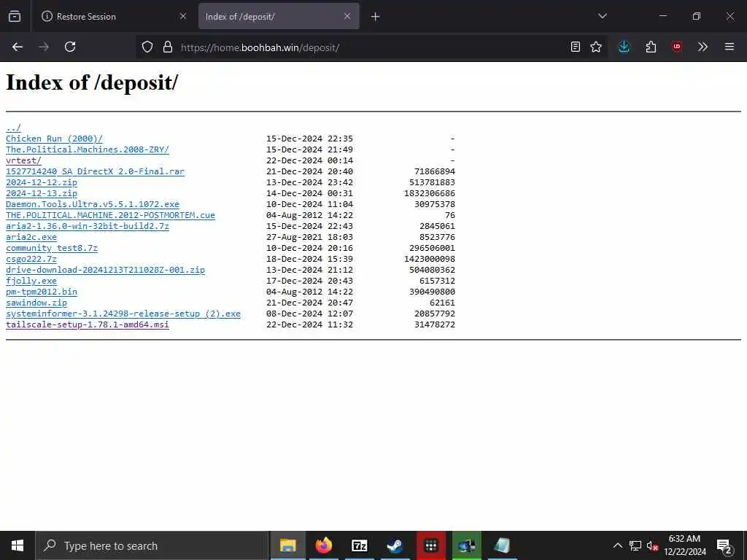Open a new tab with plus button
747x560 pixels.
(x=376, y=17)
